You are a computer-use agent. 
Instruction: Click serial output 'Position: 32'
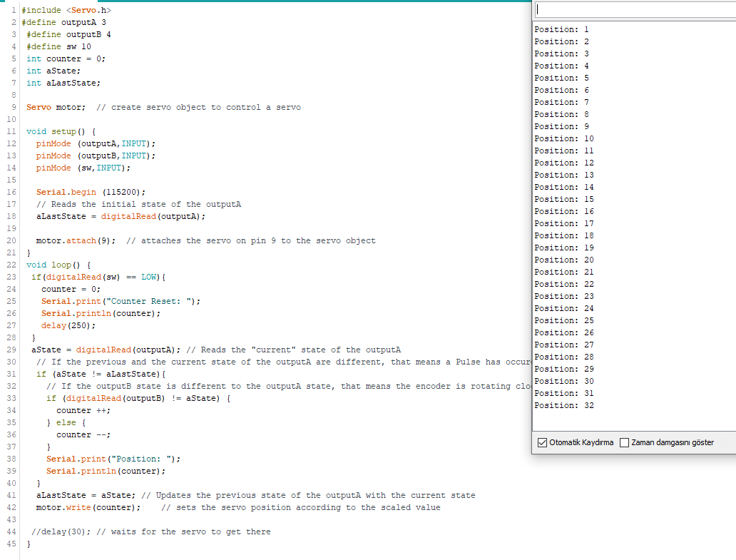pos(563,406)
